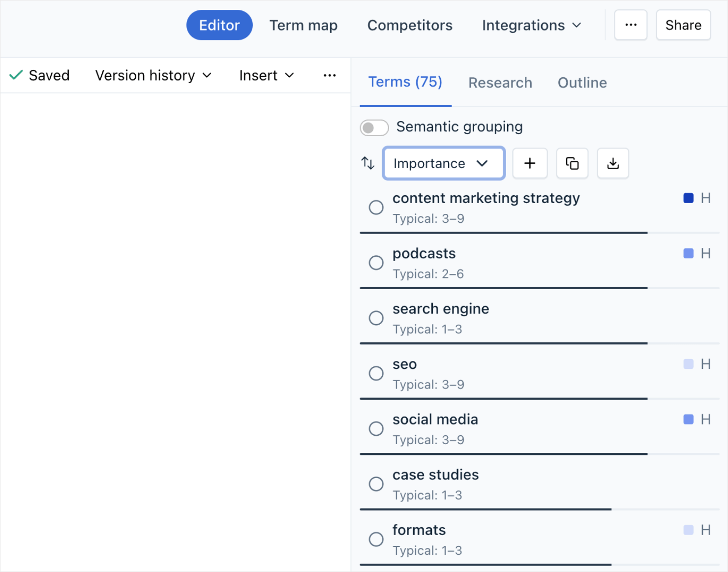Click the H heading marker for seo
This screenshot has width=728, height=572.
[x=705, y=364]
